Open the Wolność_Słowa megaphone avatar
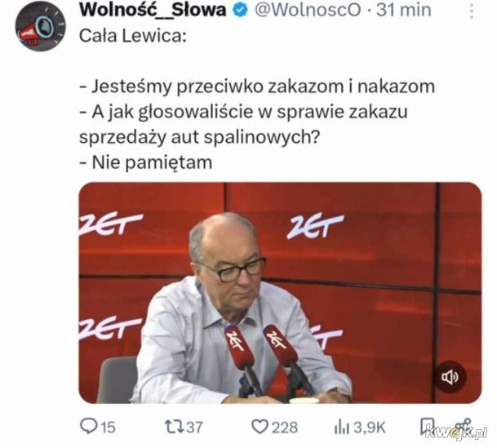 (x=41, y=26)
